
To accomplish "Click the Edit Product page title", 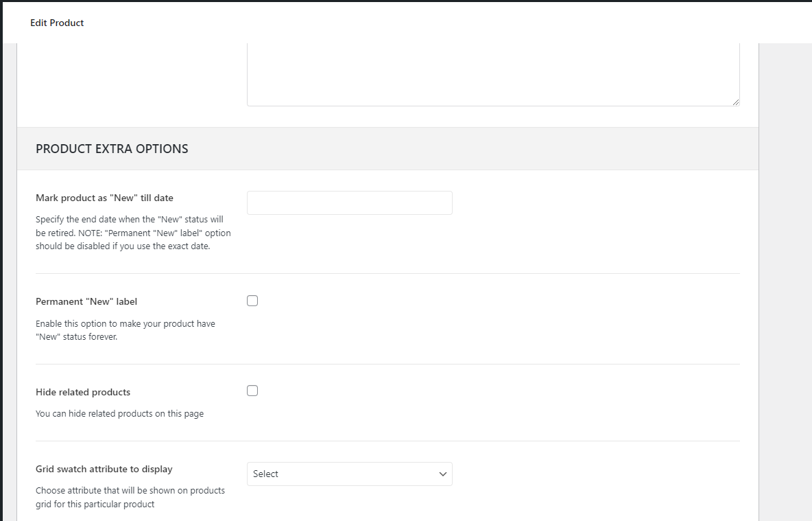I will coord(57,23).
